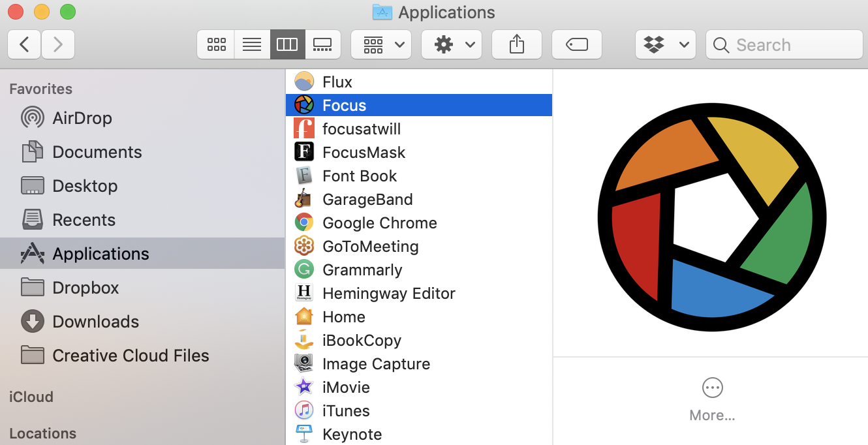Select the Grammarly icon
Screen dimensions: 868x445
[x=304, y=269]
